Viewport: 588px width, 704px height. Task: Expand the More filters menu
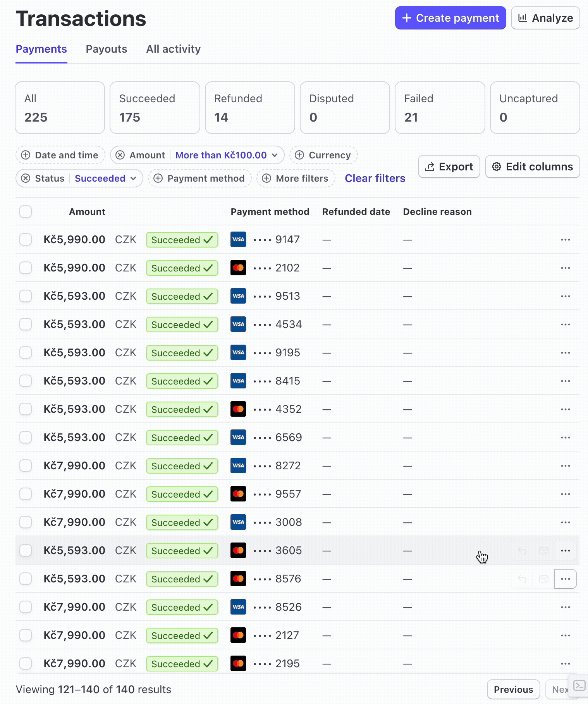(296, 179)
